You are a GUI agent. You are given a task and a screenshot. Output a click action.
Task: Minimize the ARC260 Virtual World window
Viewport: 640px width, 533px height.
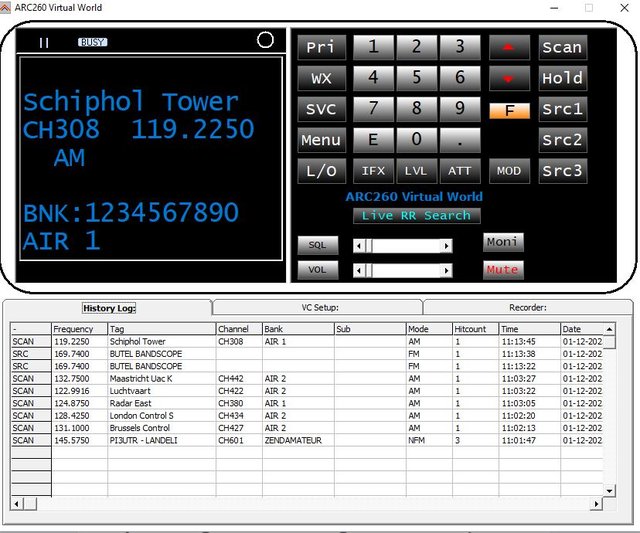coord(554,8)
